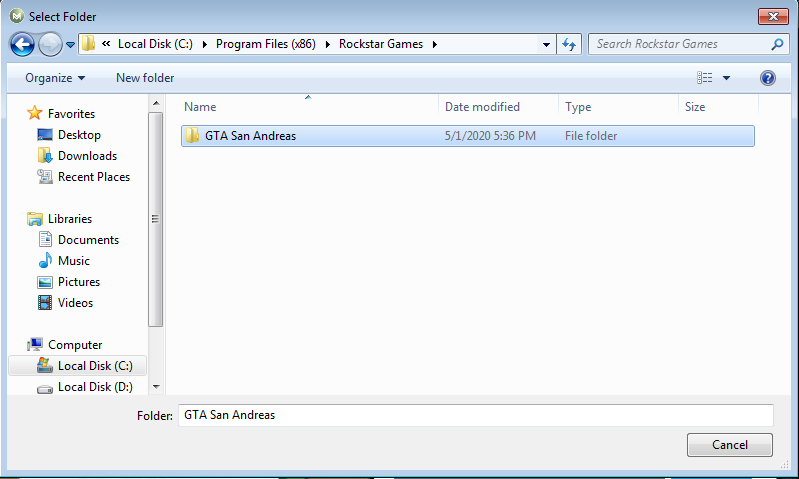This screenshot has width=799, height=479.
Task: Click the Recent Places icon
Action: [45, 176]
